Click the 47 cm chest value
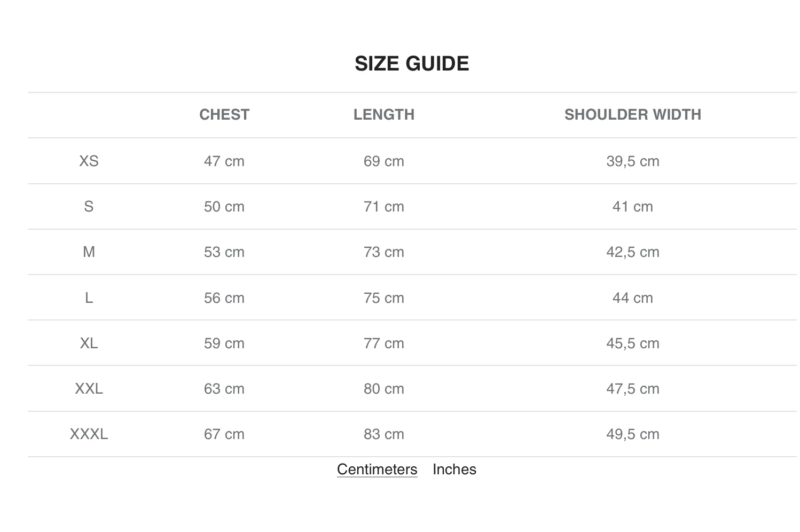Viewport: 800px width, 532px height. point(224,161)
